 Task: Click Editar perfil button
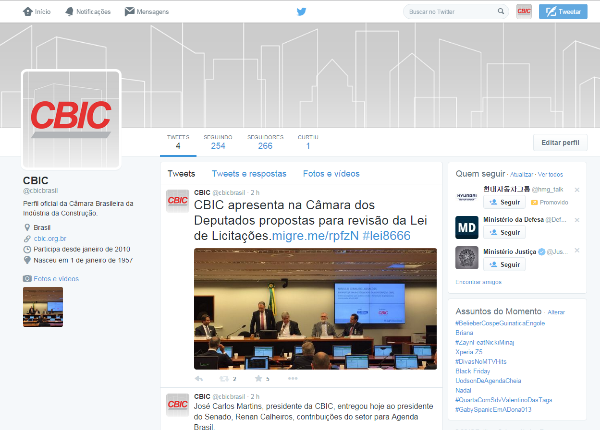click(x=560, y=143)
